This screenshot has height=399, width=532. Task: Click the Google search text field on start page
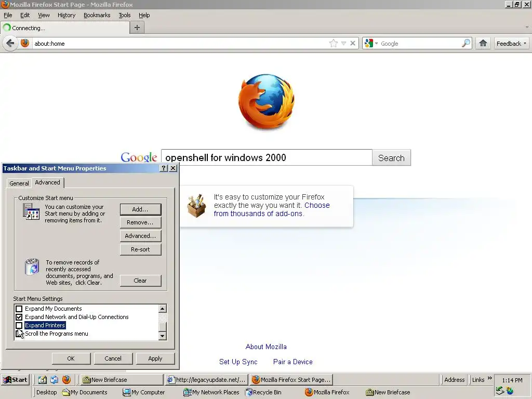coord(267,157)
